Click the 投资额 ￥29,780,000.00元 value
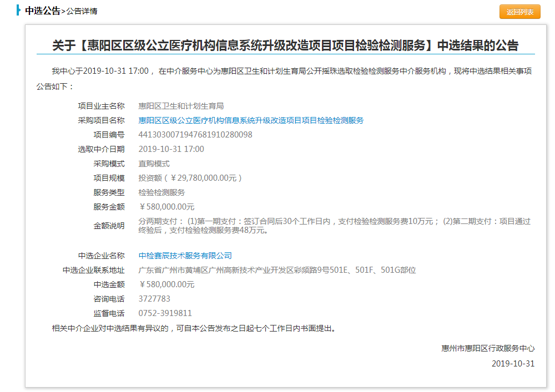 tap(190, 178)
